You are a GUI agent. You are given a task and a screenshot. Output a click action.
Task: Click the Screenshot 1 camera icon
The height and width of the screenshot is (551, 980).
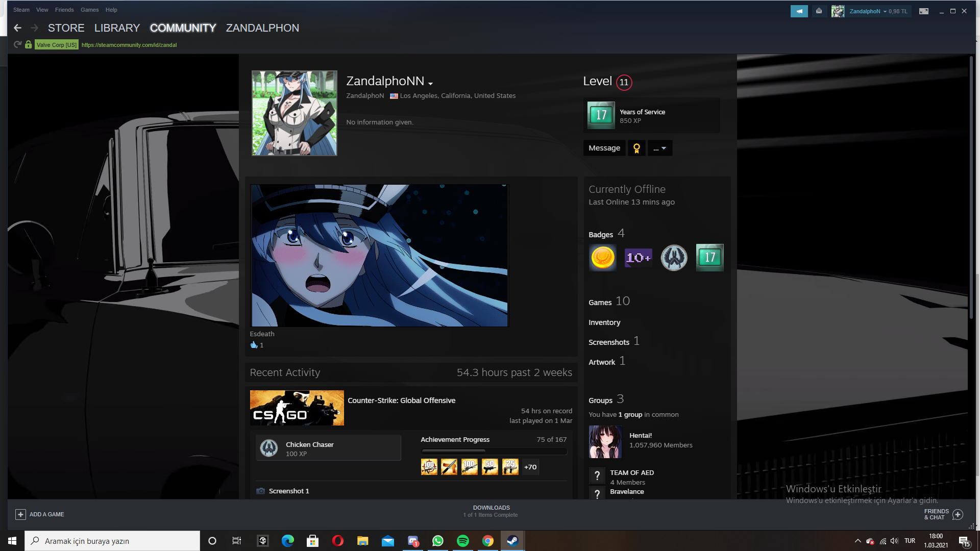coord(260,491)
